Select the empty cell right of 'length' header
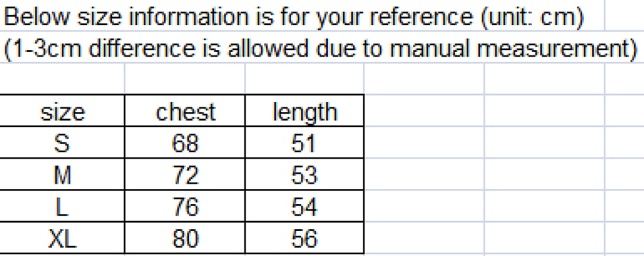 coord(424,110)
